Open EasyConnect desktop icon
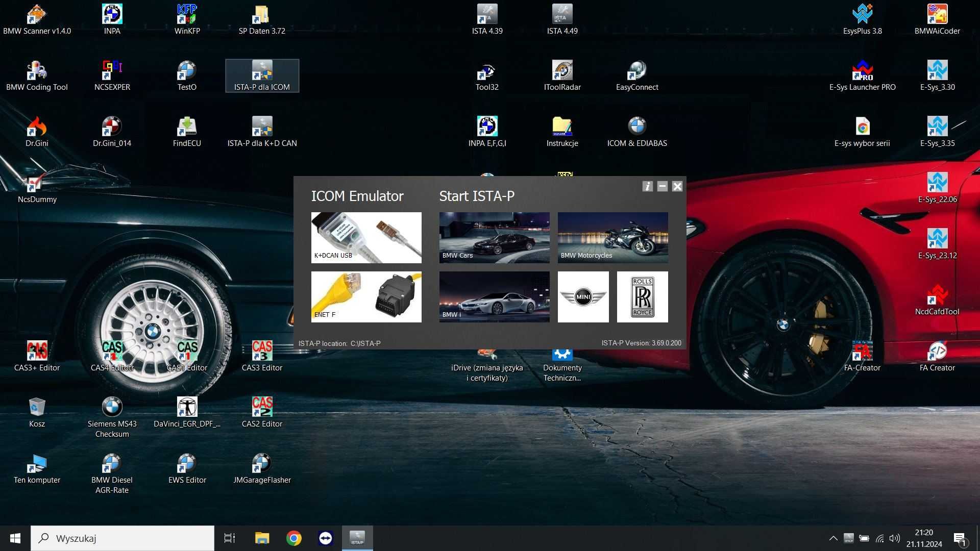This screenshot has height=551, width=980. [x=637, y=77]
